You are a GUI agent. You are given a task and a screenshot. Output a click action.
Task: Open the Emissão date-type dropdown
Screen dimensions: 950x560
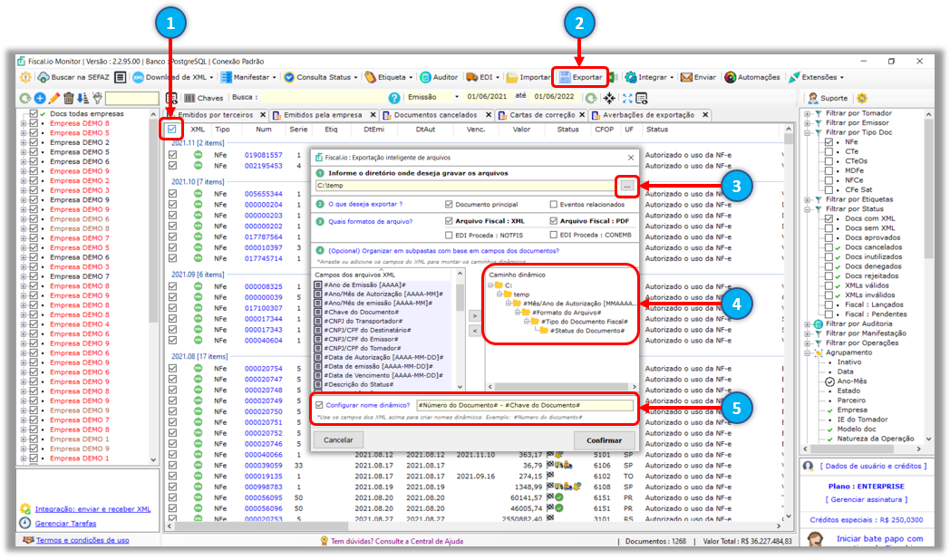(457, 98)
